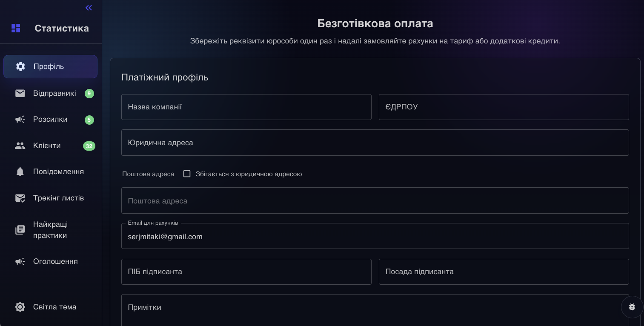Click the Profile gear icon
The image size is (644, 326).
click(20, 66)
